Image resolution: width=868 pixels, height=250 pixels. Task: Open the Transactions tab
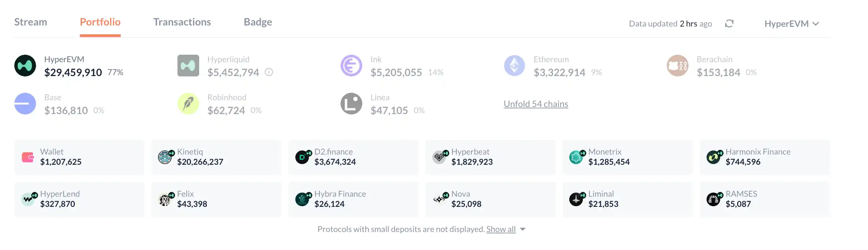click(x=182, y=22)
